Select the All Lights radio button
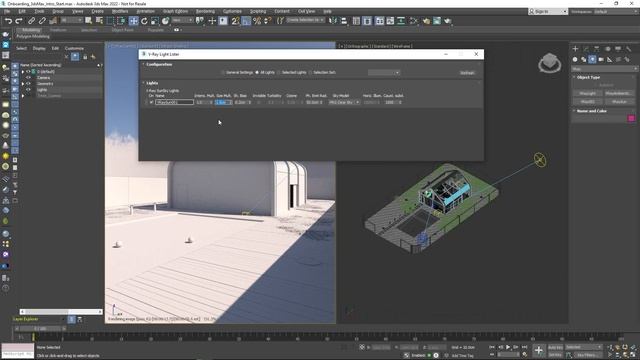 tap(257, 73)
